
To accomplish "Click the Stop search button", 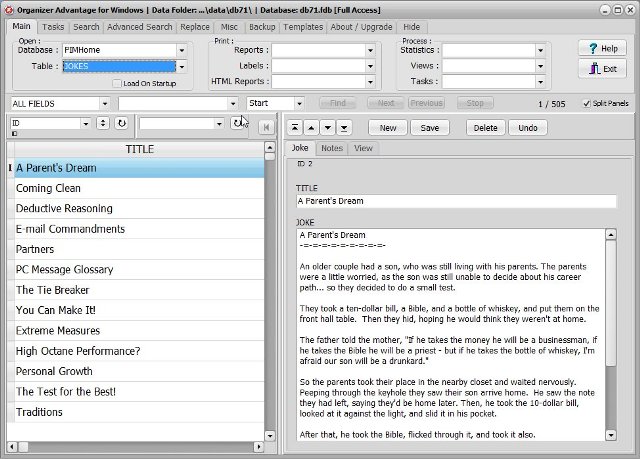I will pos(475,103).
